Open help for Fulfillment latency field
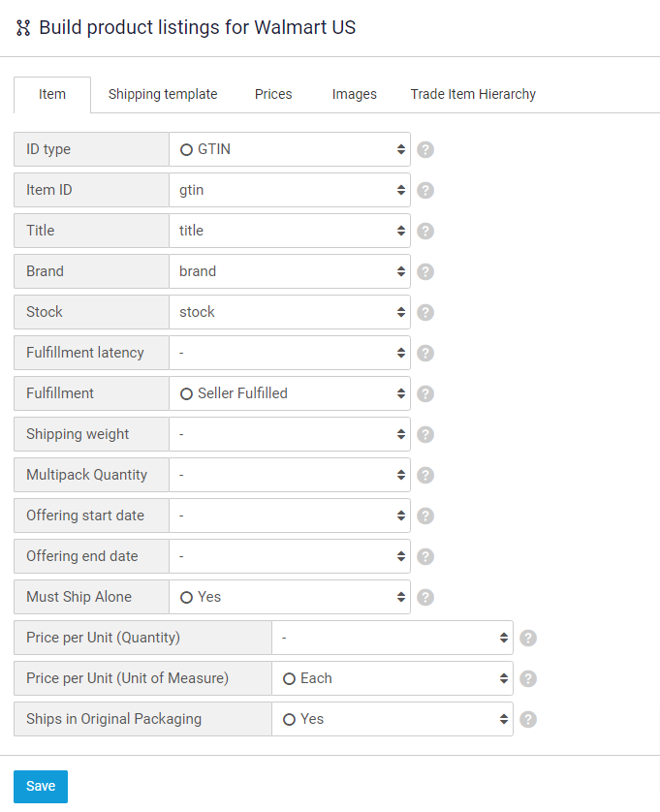The image size is (660, 812). pyautogui.click(x=425, y=353)
